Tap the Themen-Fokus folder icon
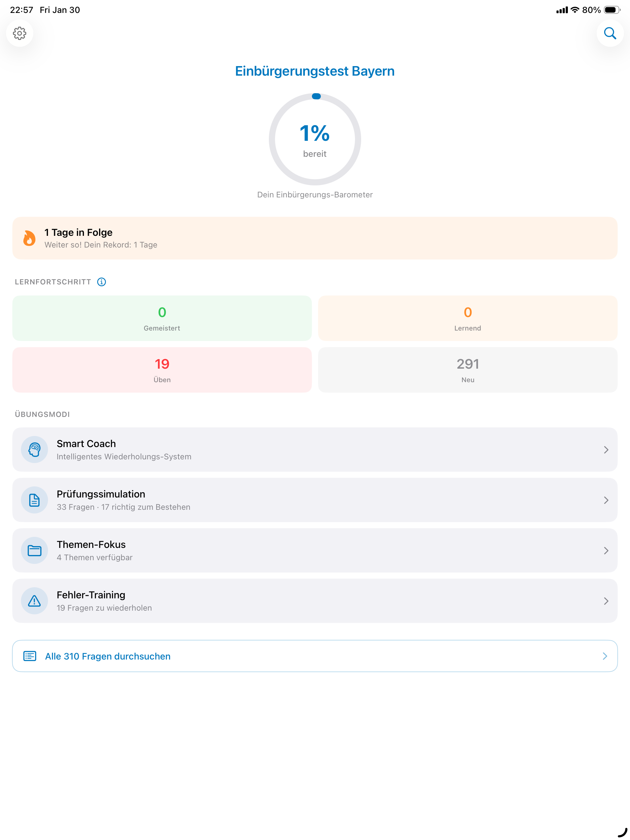Image resolution: width=630 pixels, height=840 pixels. click(x=34, y=550)
